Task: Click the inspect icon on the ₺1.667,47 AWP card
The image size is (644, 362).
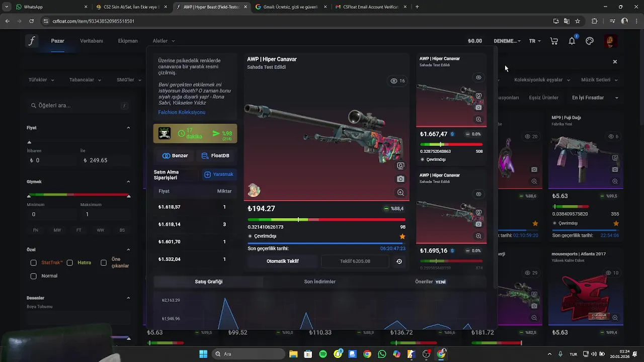Action: (478, 96)
